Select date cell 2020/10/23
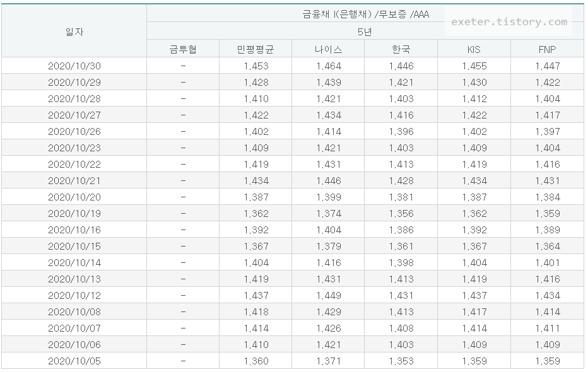Screen dimensions: 588x372 coord(74,148)
